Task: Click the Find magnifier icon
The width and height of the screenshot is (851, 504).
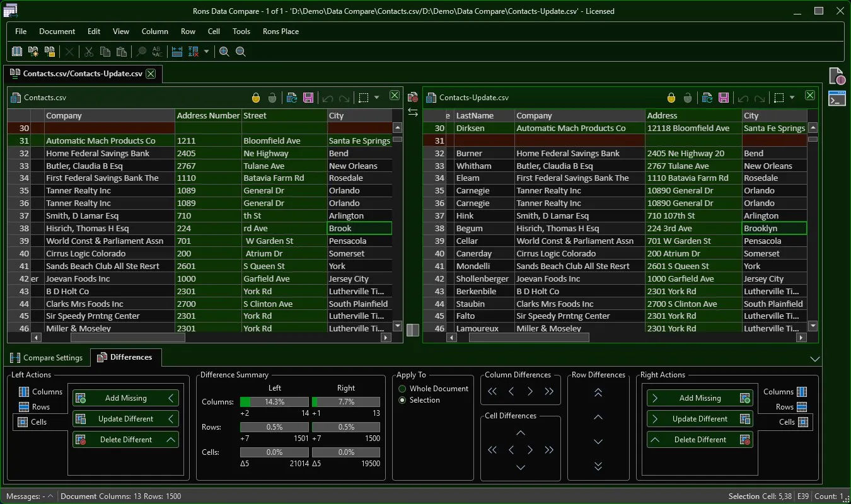Action: [141, 52]
